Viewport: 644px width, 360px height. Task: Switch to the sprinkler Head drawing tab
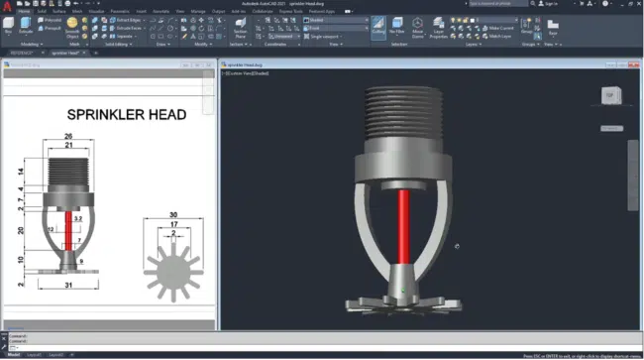point(65,53)
